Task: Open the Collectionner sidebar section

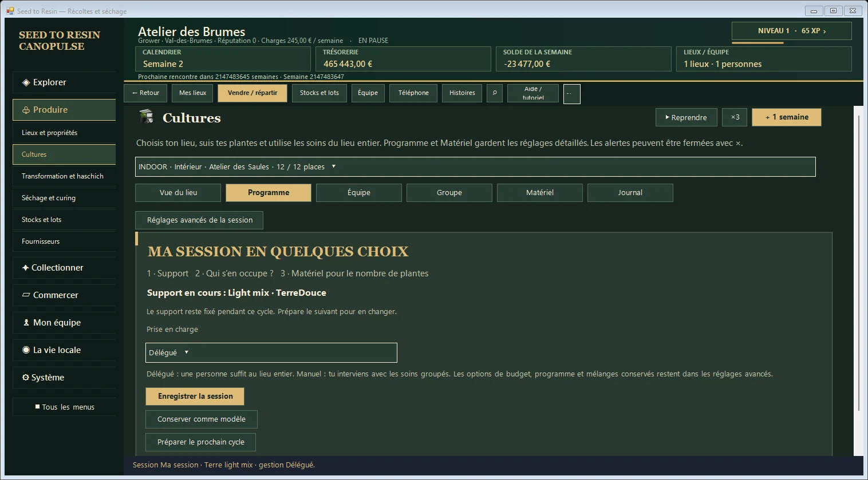Action: click(x=64, y=268)
